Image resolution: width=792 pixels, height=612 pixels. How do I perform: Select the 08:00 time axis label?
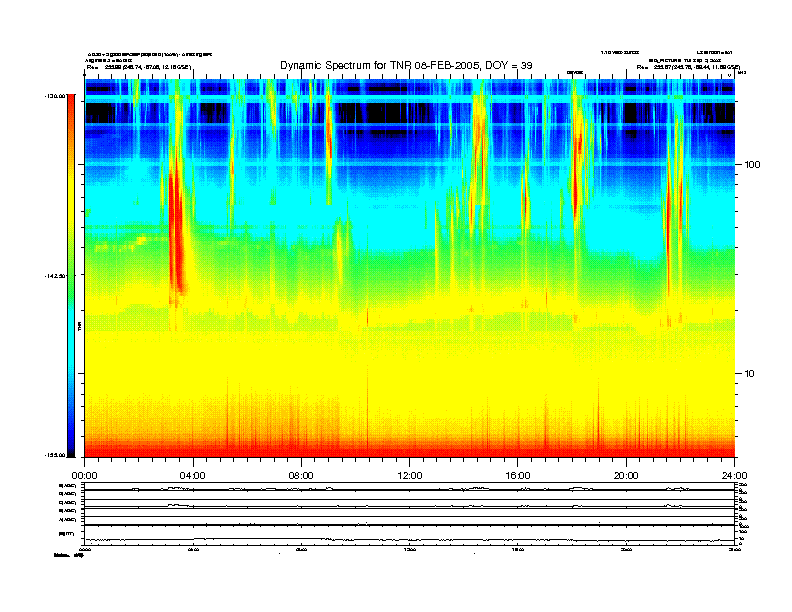coord(302,476)
